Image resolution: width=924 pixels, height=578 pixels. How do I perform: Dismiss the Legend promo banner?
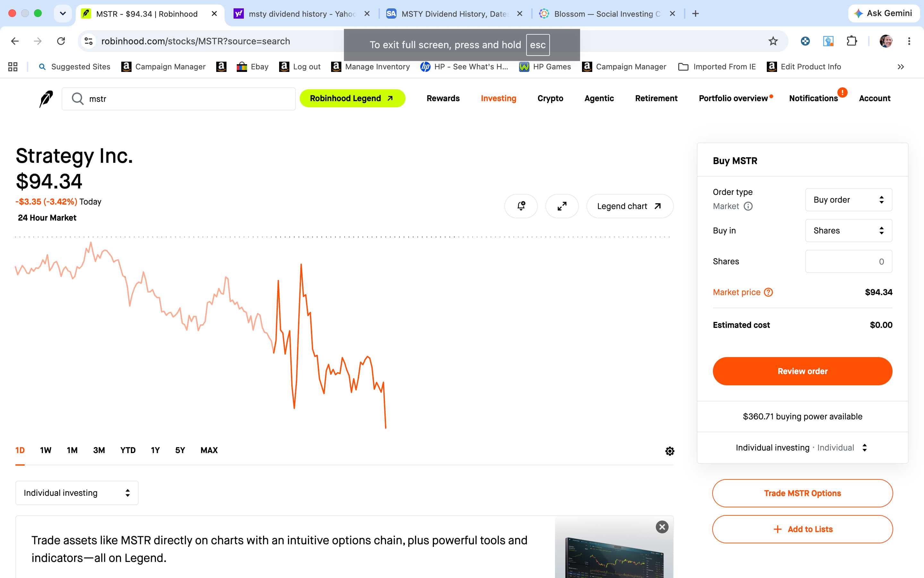point(662,527)
